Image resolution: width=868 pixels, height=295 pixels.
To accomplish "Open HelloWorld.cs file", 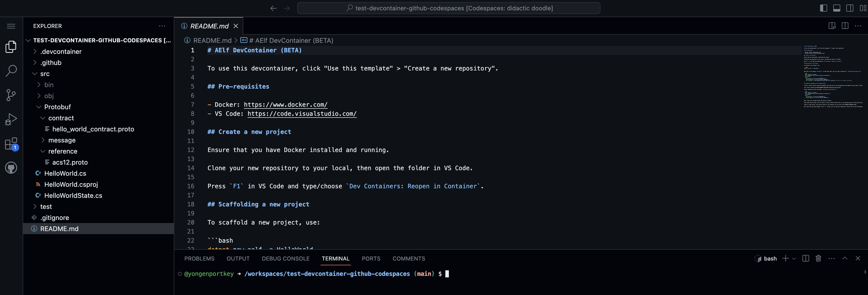I will click(98, 173).
